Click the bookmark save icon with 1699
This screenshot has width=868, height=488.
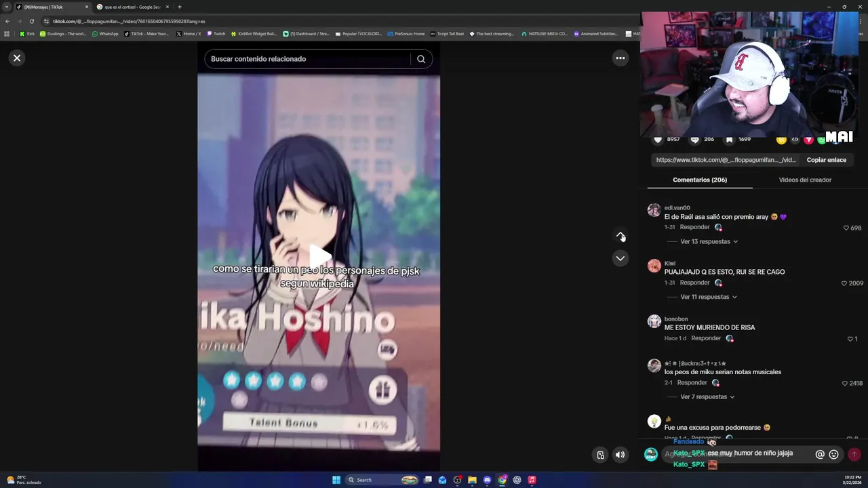click(x=729, y=140)
